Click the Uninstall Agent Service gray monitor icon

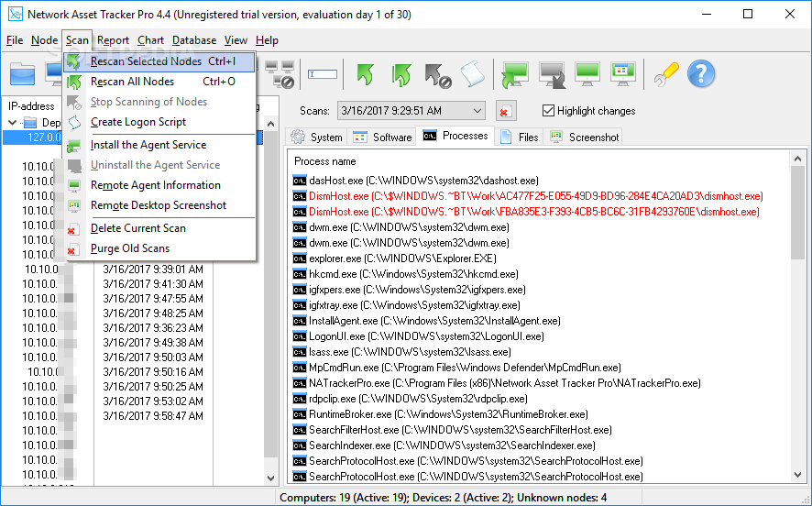tap(552, 74)
